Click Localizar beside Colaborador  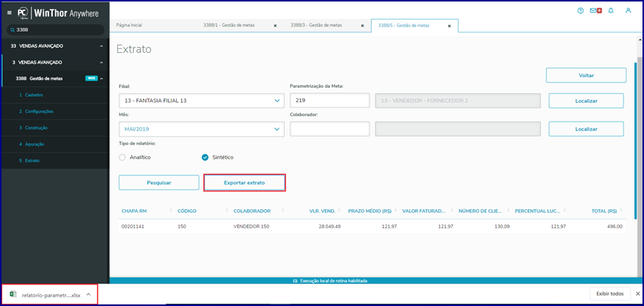[586, 129]
